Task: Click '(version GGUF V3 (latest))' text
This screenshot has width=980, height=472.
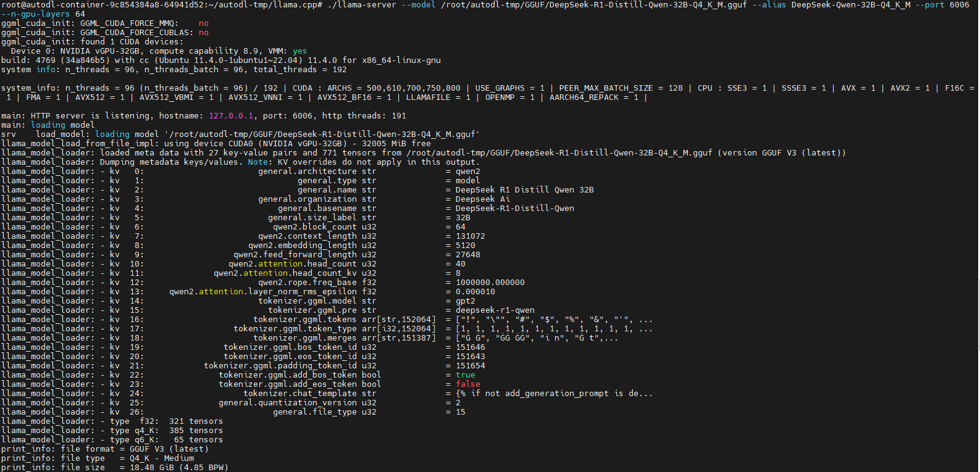Action: [x=781, y=153]
